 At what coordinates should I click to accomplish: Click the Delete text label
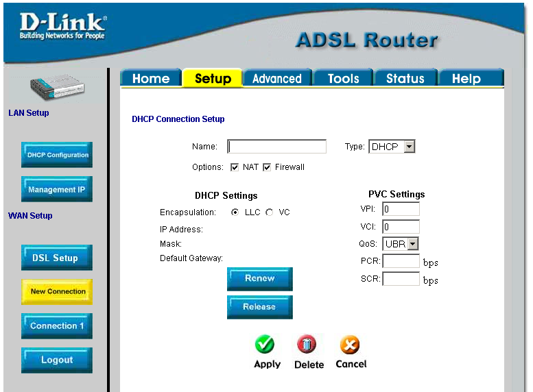(309, 365)
